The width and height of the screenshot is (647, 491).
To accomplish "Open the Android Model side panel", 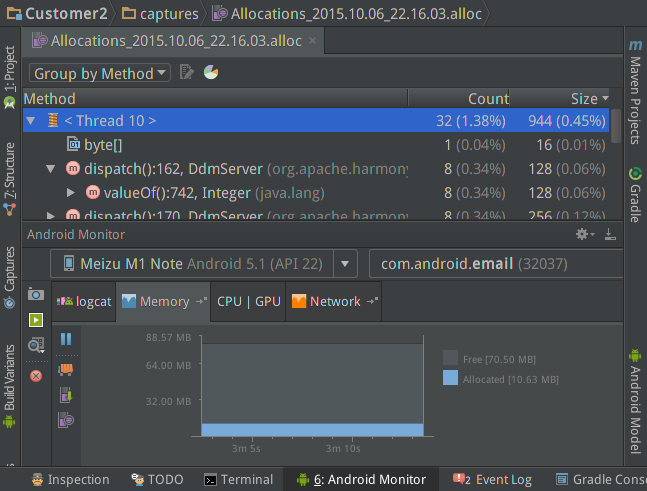I will (x=635, y=401).
